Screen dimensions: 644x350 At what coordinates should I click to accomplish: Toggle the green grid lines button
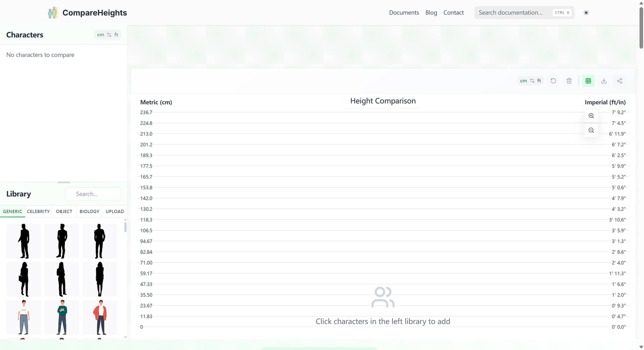coord(588,81)
